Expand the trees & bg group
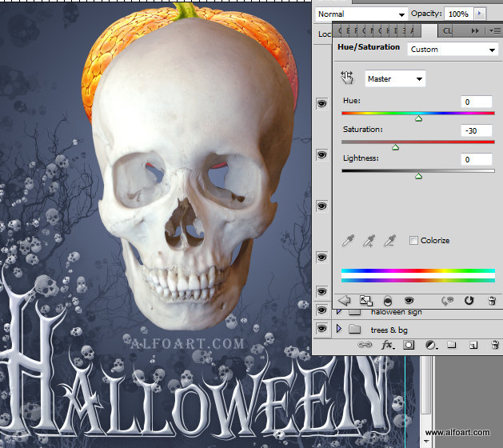This screenshot has width=503, height=448. 338,329
